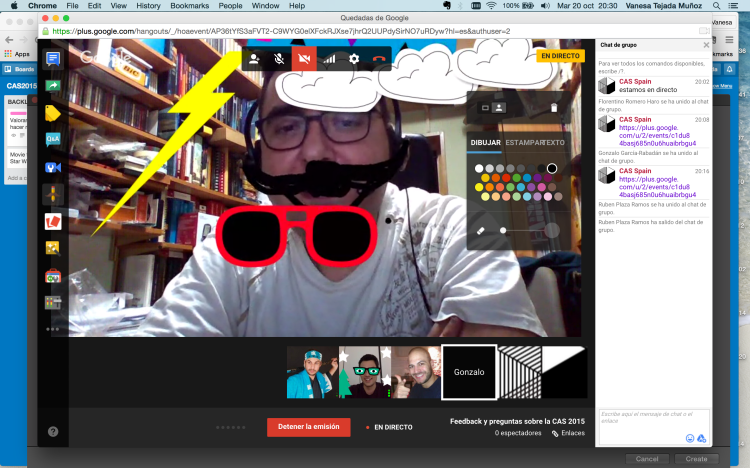Viewport: 750px width, 468px height.
Task: Invite people with the add-person icon
Action: [254, 59]
